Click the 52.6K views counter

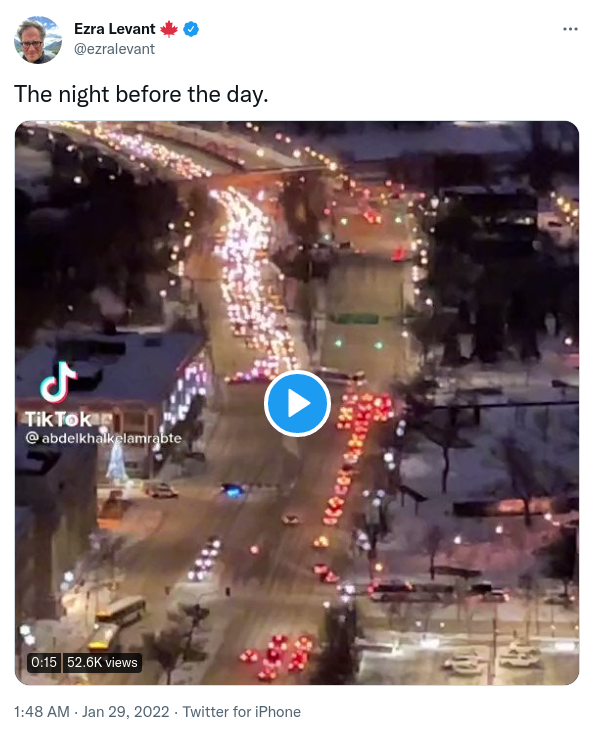coord(102,662)
